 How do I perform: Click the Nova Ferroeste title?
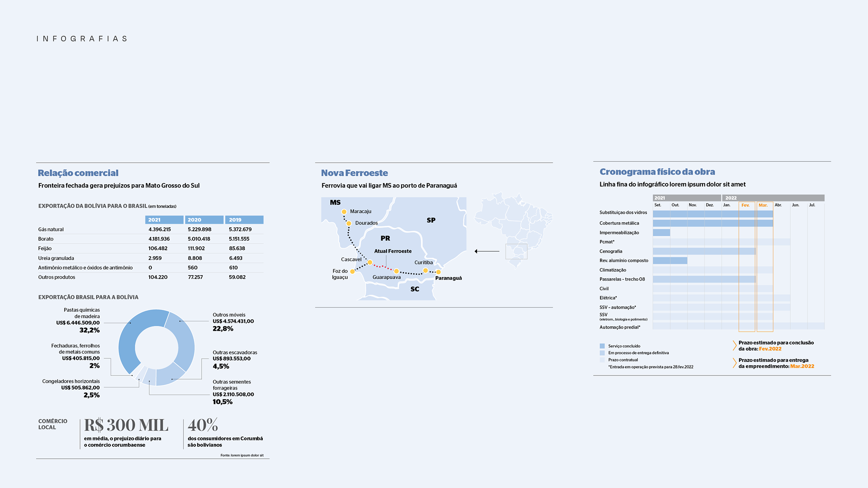[x=354, y=173]
